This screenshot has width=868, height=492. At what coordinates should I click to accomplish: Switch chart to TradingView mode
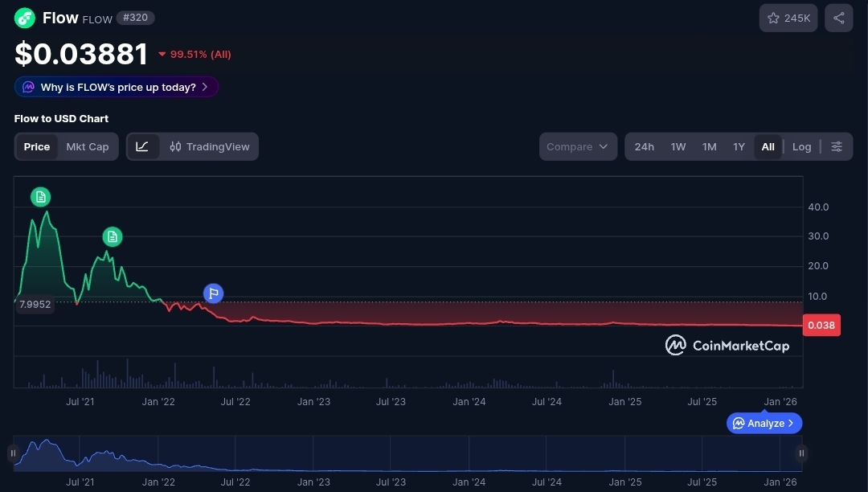click(210, 146)
